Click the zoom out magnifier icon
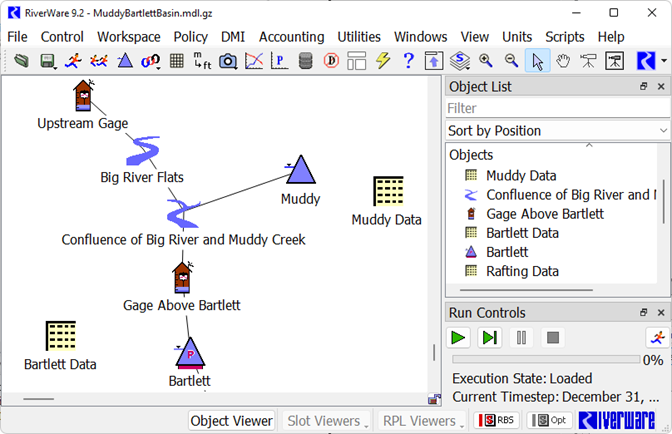This screenshot has height=434, width=672. pyautogui.click(x=511, y=61)
